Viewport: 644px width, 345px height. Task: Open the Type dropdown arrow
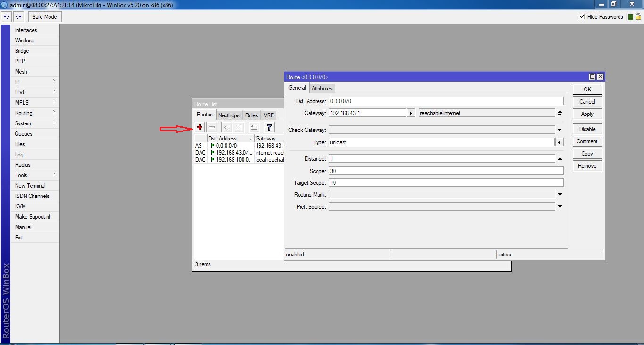pyautogui.click(x=560, y=141)
